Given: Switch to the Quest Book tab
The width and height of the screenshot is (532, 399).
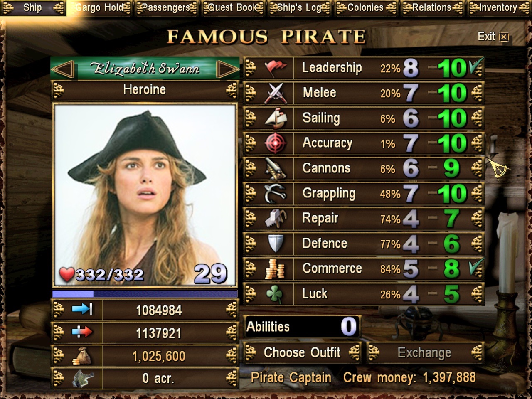Looking at the screenshot, I should click(233, 7).
